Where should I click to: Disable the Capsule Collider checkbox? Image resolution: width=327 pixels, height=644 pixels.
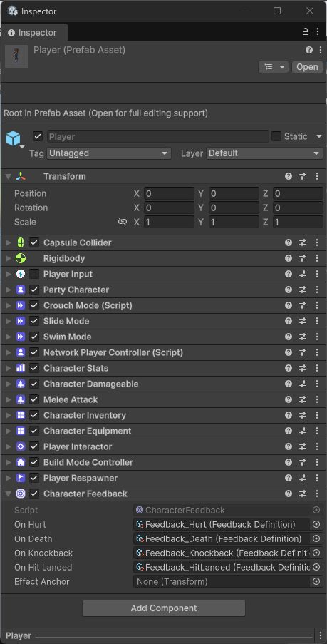34,242
